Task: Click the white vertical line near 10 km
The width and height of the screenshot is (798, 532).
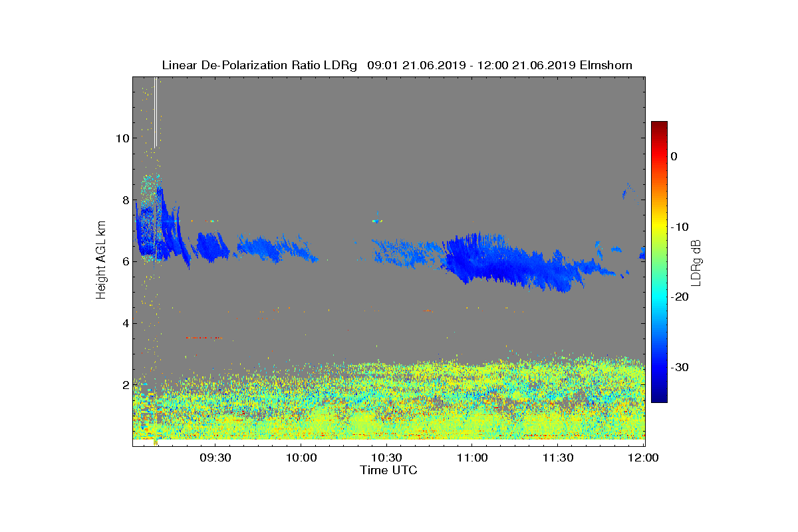Action: click(x=156, y=112)
